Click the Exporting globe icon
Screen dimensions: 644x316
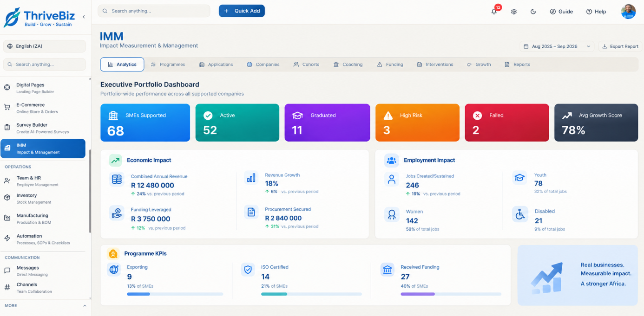click(x=114, y=270)
